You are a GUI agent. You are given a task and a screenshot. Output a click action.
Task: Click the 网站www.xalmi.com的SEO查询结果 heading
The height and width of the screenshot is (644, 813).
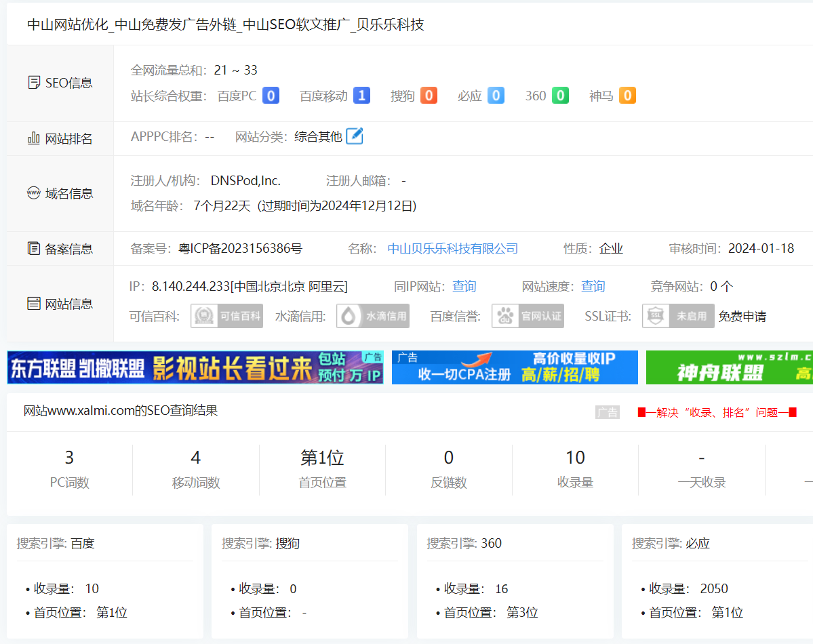point(120,411)
